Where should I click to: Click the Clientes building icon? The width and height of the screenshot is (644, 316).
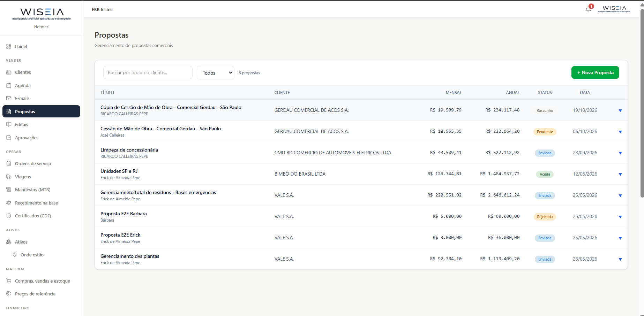pos(9,72)
